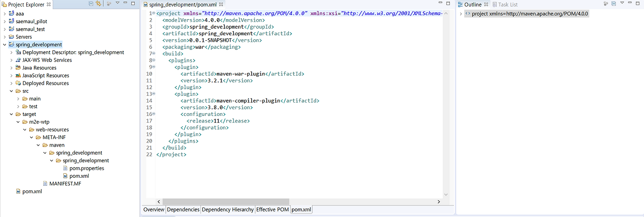Minimize the Outline view

tap(630, 3)
